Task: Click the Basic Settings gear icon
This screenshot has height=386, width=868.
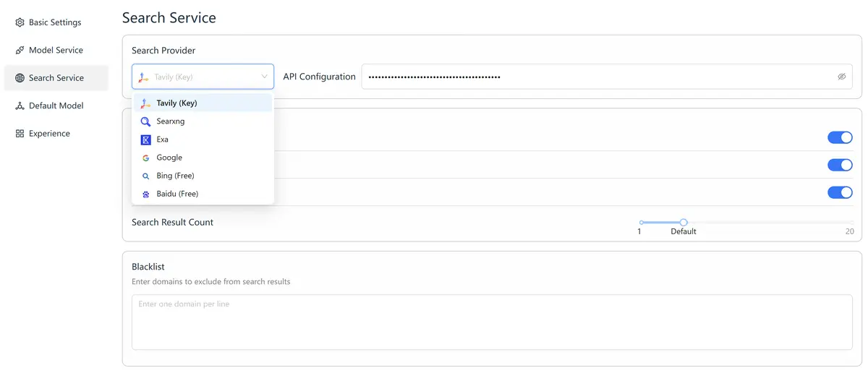Action: [x=20, y=22]
